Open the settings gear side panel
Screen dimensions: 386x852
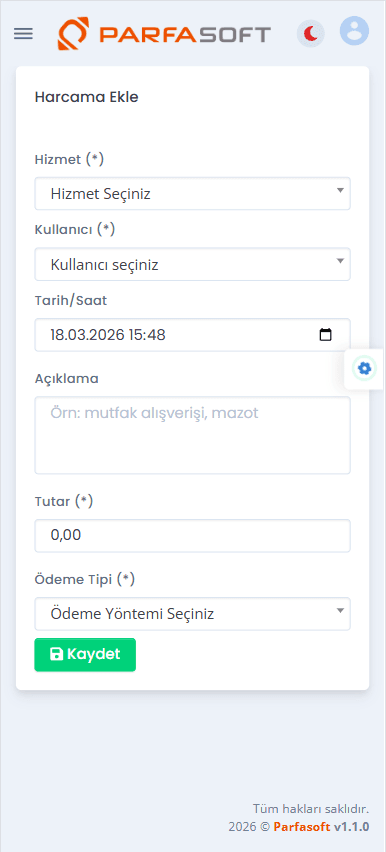click(364, 369)
